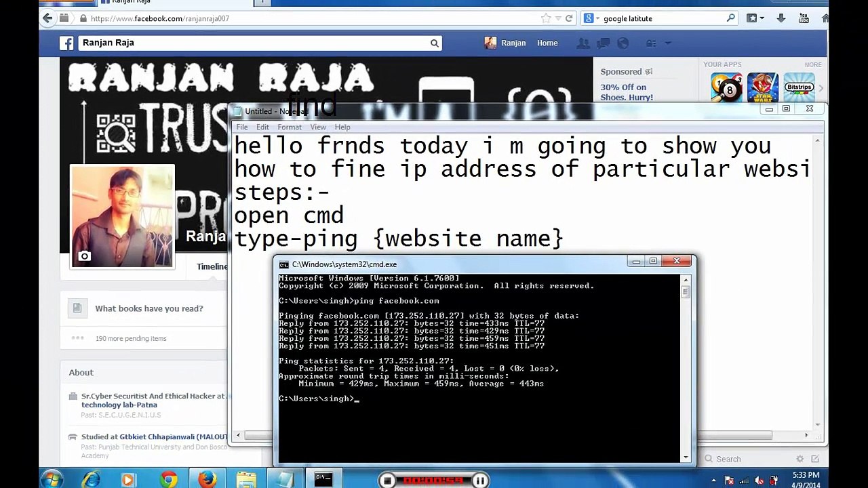The width and height of the screenshot is (868, 488).
Task: Open the Bitstrips app
Action: pyautogui.click(x=799, y=87)
